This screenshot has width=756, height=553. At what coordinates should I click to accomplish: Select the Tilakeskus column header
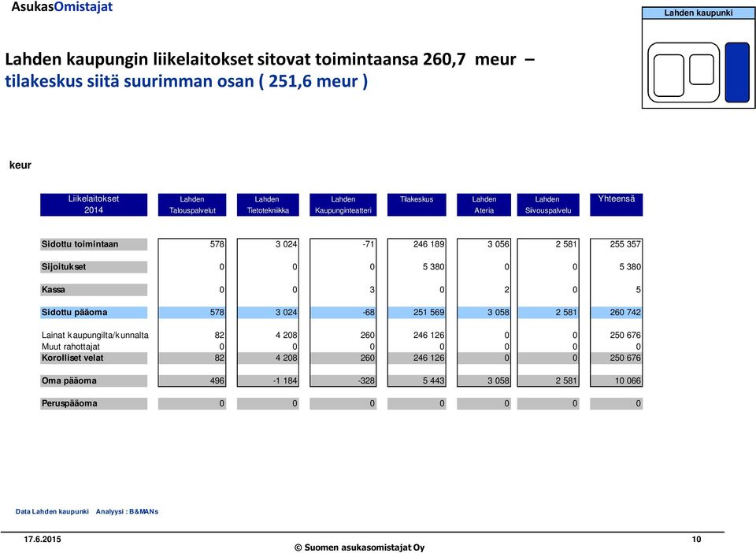tap(417, 205)
